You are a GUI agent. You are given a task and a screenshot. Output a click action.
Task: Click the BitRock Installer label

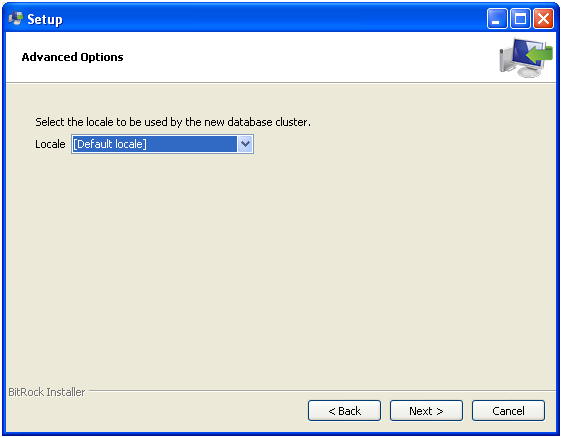pyautogui.click(x=47, y=392)
